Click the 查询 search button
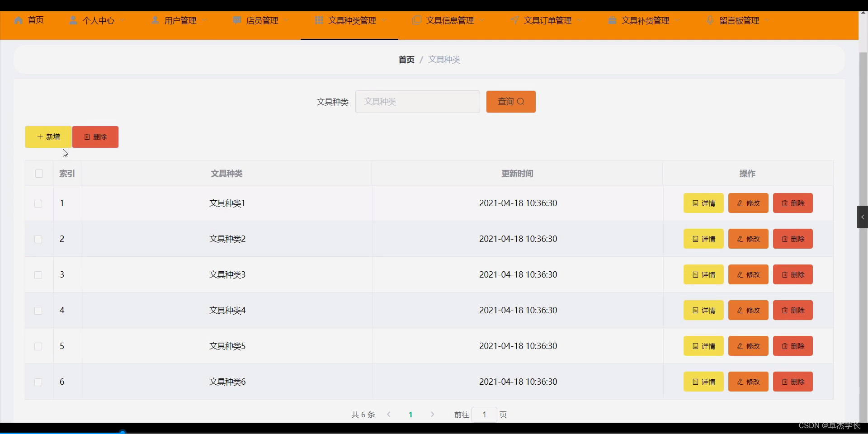Image resolution: width=868 pixels, height=434 pixels. tap(511, 102)
